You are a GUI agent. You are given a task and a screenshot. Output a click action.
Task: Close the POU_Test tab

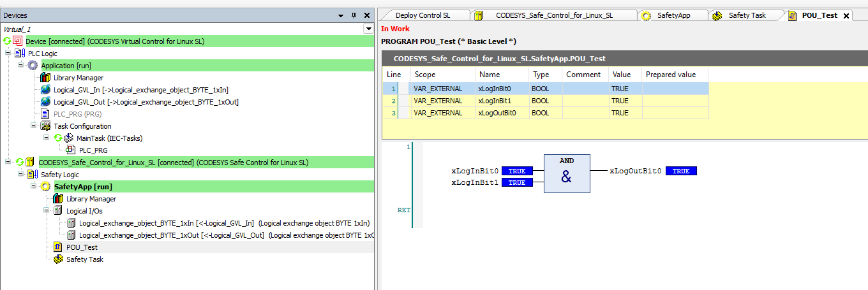(846, 16)
